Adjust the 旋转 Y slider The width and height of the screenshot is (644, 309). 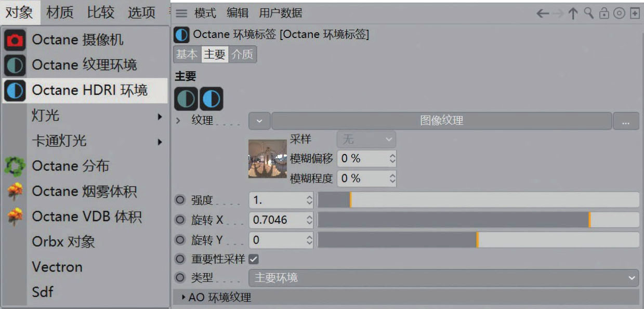[478, 240]
